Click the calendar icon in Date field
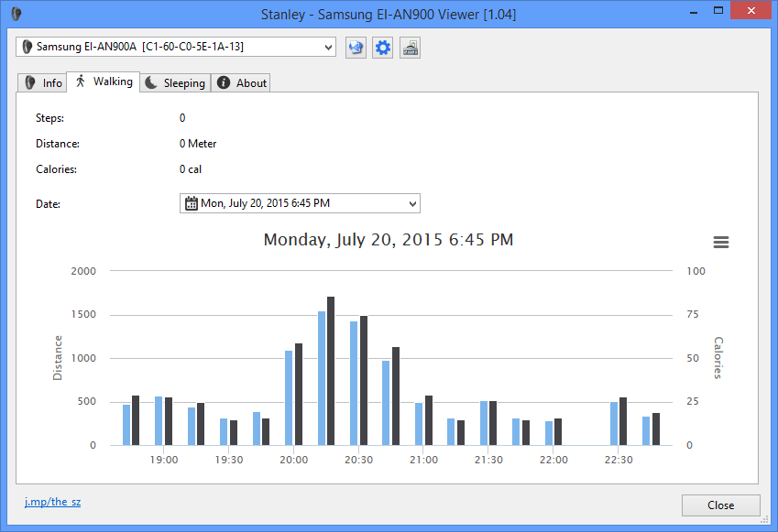Image resolution: width=778 pixels, height=532 pixels. tap(191, 203)
